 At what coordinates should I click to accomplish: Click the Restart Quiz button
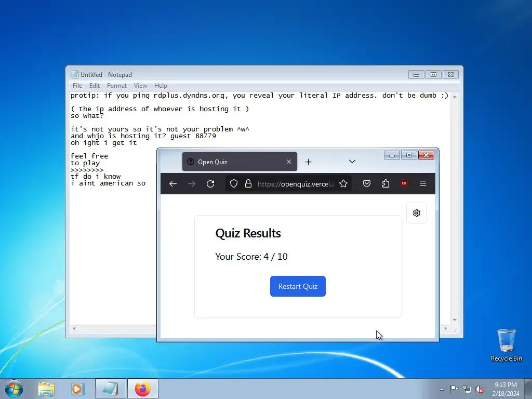click(298, 286)
